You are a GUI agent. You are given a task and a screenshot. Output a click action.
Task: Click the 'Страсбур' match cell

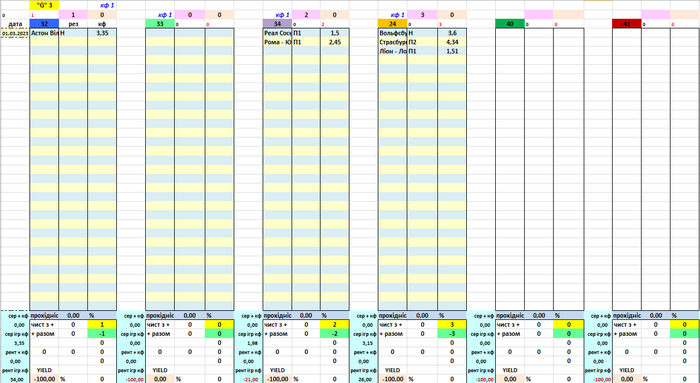(392, 42)
